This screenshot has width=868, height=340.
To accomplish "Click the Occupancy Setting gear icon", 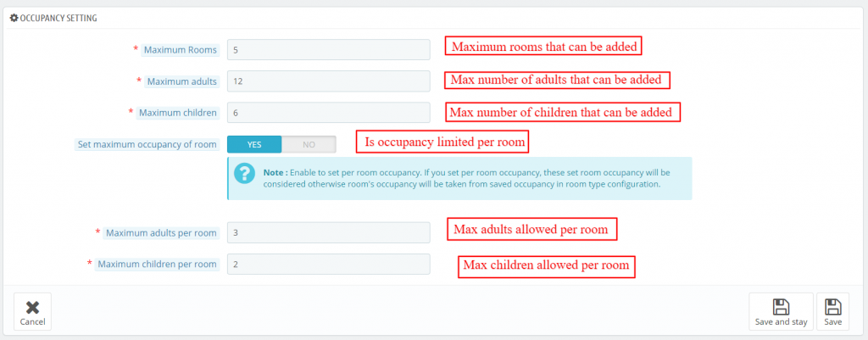I will (14, 19).
